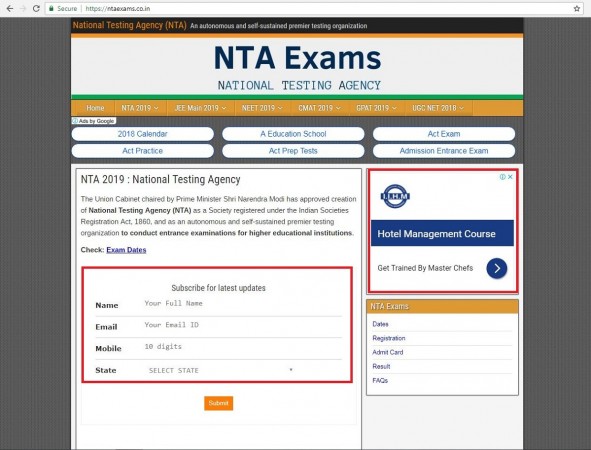The width and height of the screenshot is (591, 450).
Task: Click the Act Exam ad link
Action: [x=444, y=134]
